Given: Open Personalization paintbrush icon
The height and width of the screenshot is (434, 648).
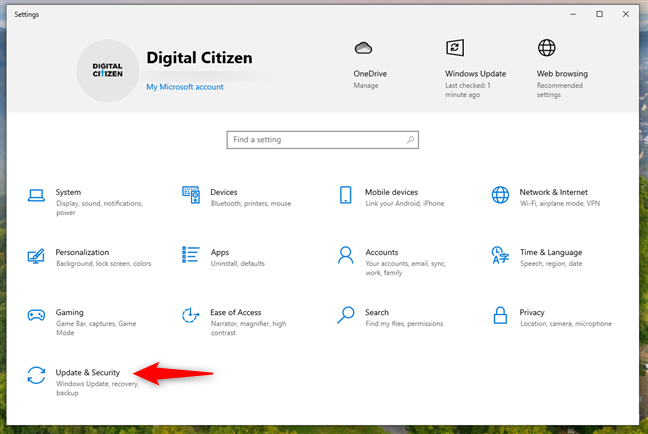Looking at the screenshot, I should click(36, 255).
